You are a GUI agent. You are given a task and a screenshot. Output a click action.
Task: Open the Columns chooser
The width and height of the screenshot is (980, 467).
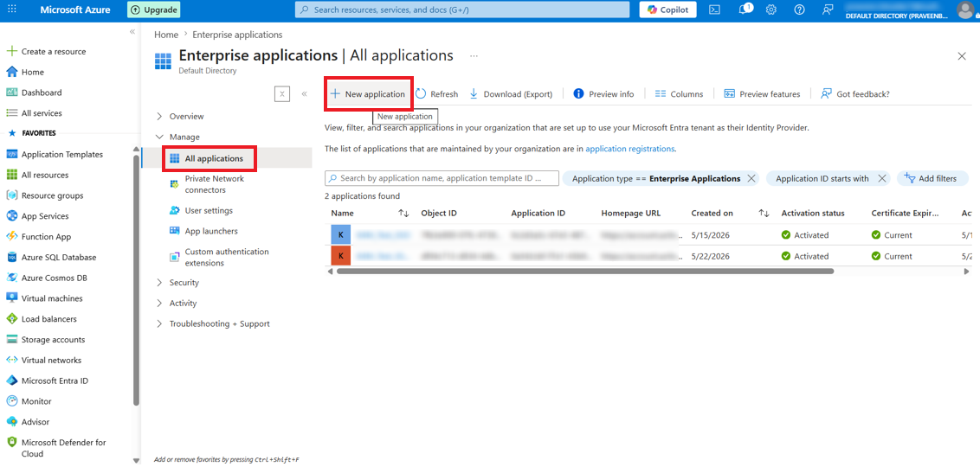tap(679, 94)
